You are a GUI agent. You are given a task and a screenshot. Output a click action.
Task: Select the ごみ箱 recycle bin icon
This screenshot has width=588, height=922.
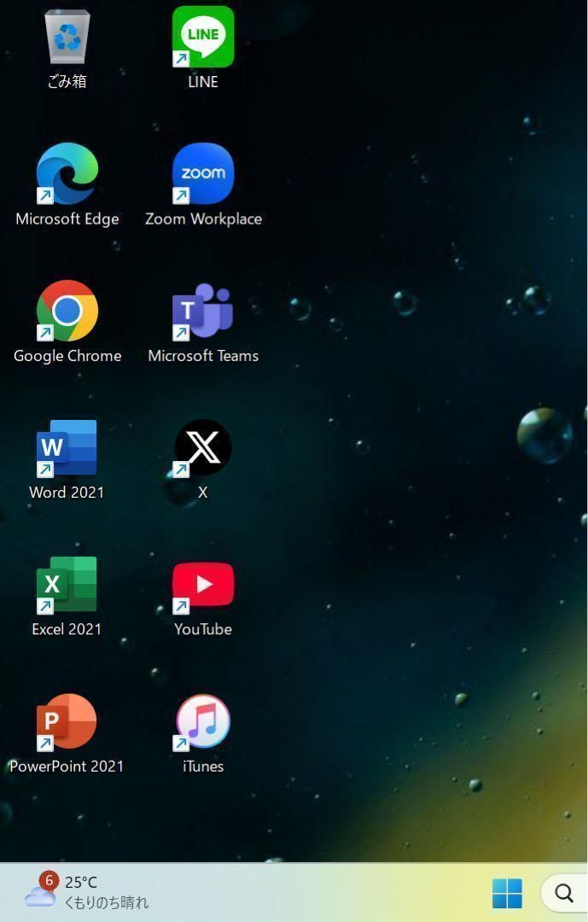click(x=67, y=38)
